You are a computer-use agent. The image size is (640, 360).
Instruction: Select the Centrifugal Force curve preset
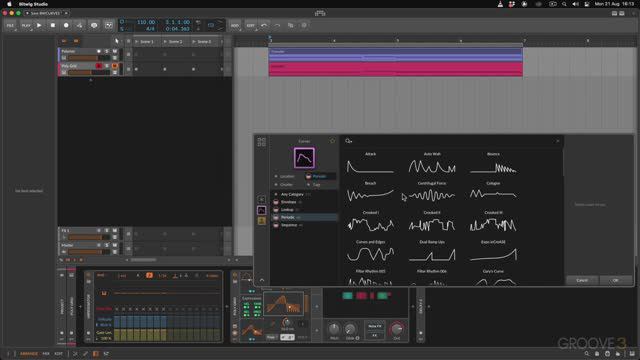point(431,192)
